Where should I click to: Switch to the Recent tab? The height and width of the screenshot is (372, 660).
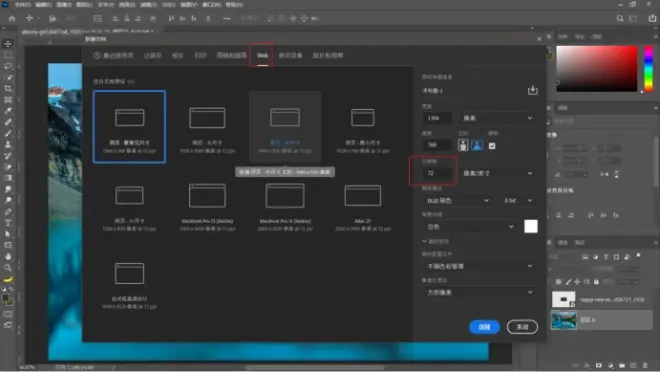click(114, 56)
